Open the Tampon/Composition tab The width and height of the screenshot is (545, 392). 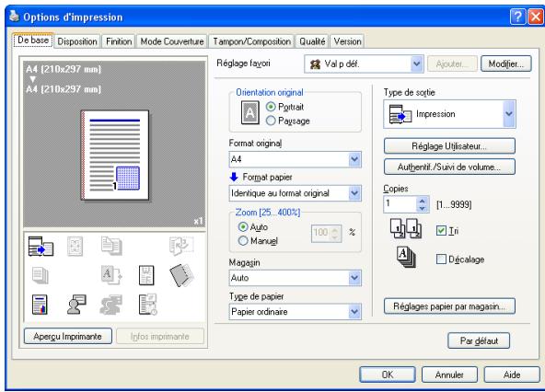click(251, 41)
